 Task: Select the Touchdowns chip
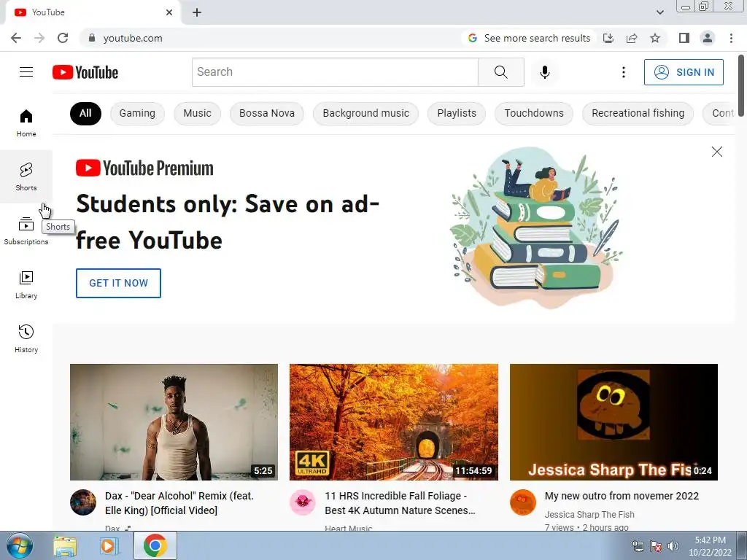coord(534,113)
